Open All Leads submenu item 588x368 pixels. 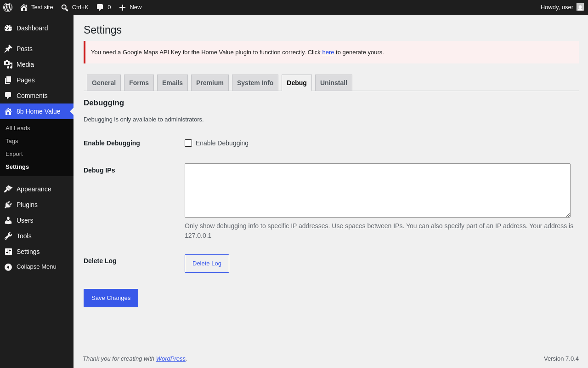(x=17, y=128)
